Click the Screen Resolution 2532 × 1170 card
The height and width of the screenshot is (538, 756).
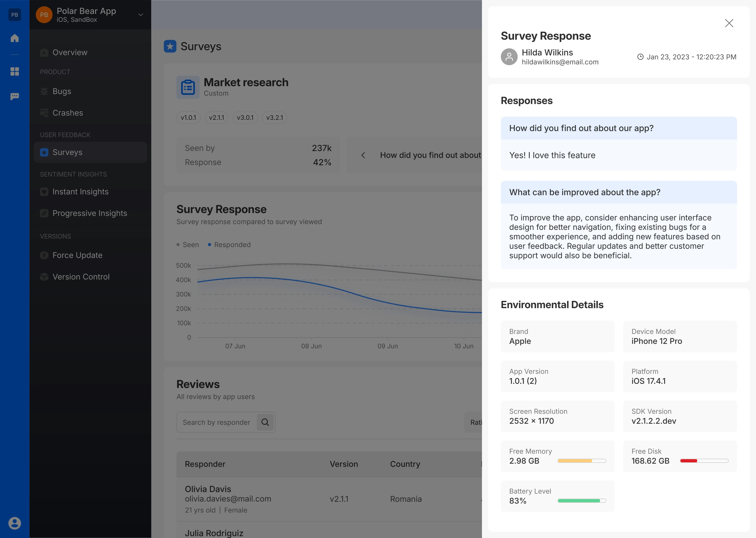pyautogui.click(x=557, y=416)
